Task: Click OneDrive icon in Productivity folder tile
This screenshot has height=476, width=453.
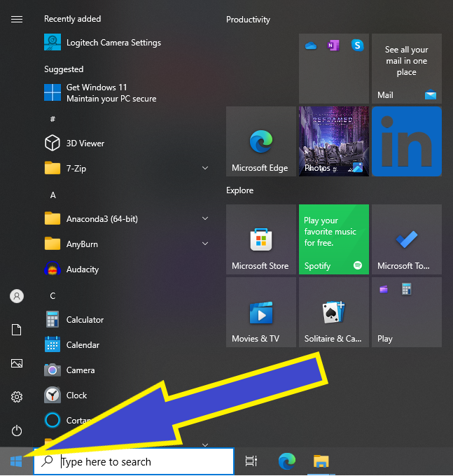Action: [x=311, y=45]
